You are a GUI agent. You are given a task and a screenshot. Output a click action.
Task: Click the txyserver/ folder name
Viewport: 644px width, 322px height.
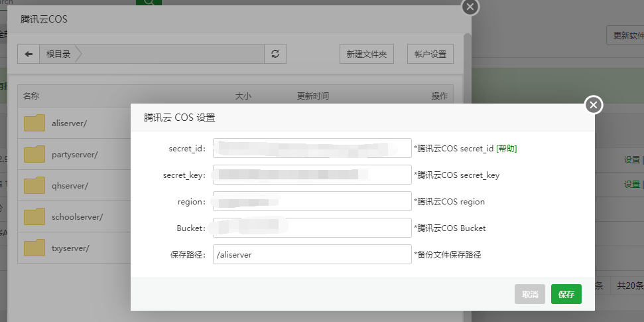pyautogui.click(x=70, y=248)
